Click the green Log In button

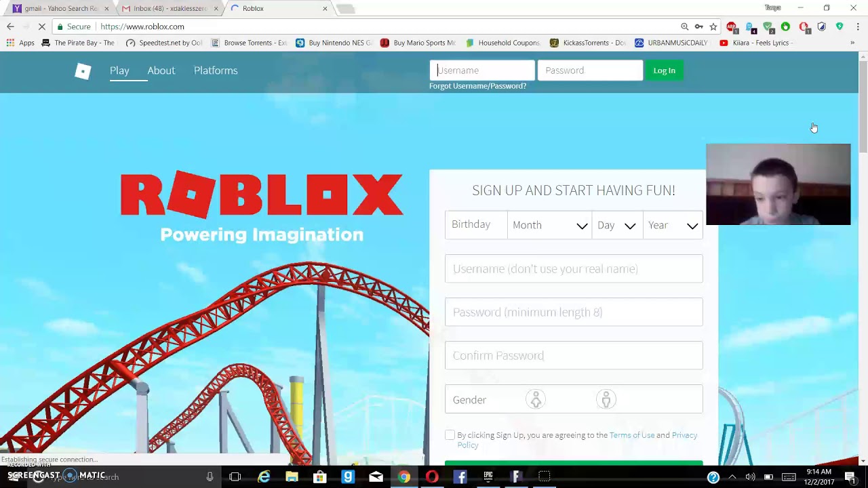[665, 70]
